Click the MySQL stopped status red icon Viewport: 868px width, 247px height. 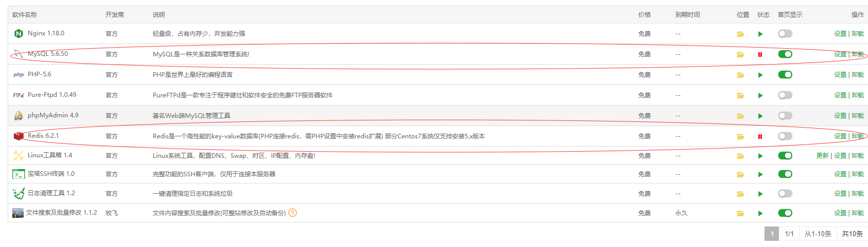tap(760, 55)
